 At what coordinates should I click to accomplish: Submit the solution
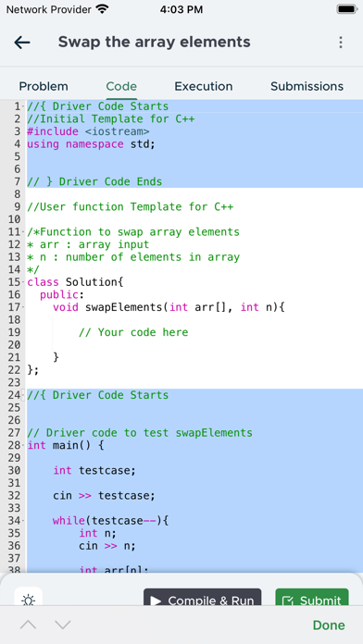(x=312, y=601)
